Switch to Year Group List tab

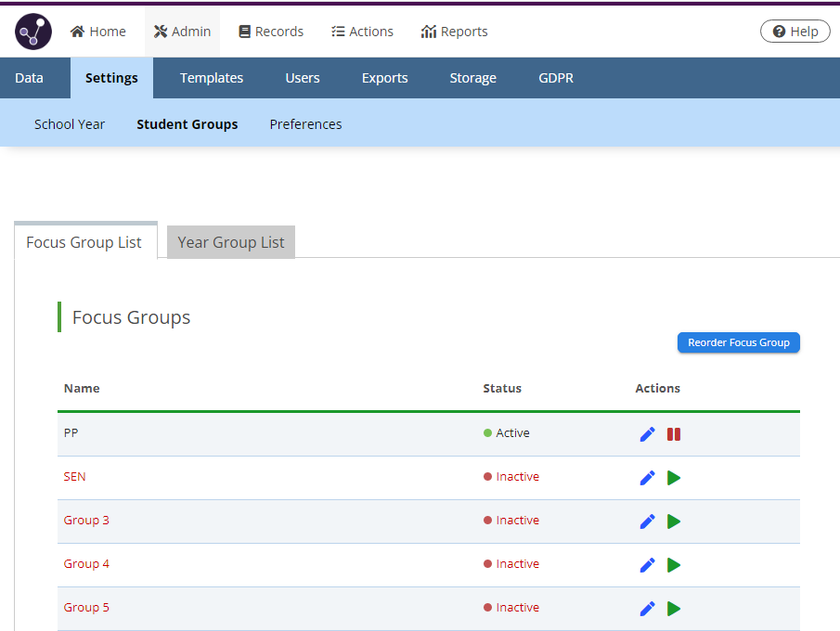[231, 242]
